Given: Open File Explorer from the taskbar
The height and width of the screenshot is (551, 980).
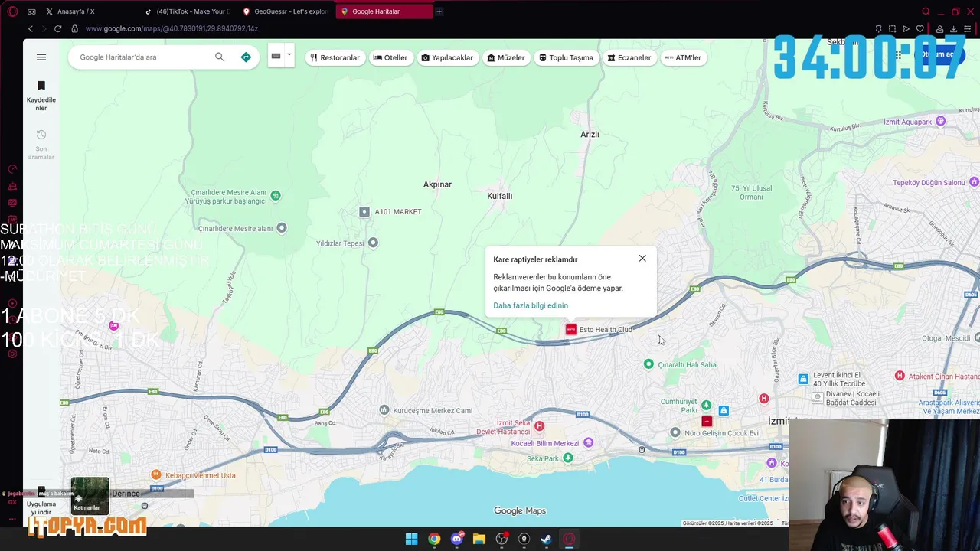Looking at the screenshot, I should 479,539.
